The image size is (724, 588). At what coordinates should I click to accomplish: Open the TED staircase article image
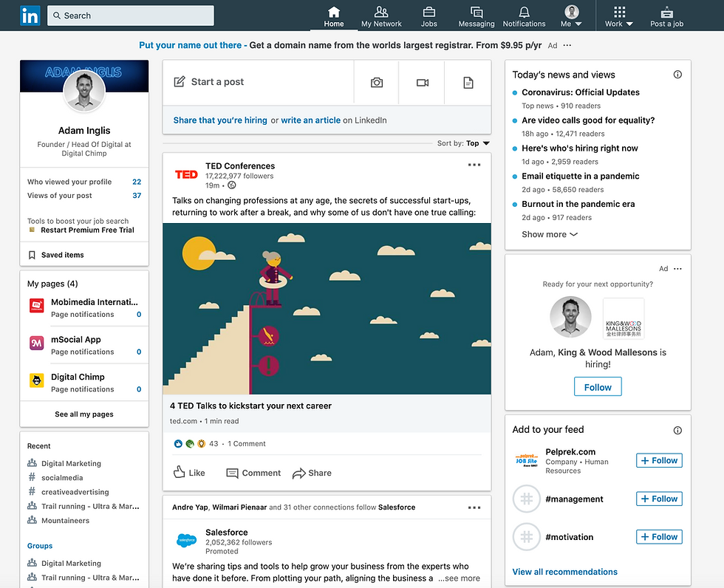coord(327,309)
